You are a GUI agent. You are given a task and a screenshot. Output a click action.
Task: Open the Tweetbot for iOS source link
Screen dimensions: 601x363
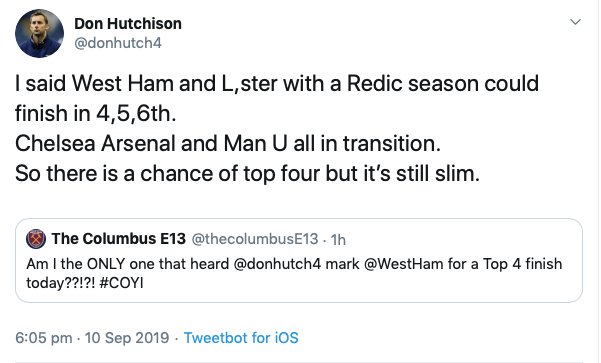click(241, 338)
